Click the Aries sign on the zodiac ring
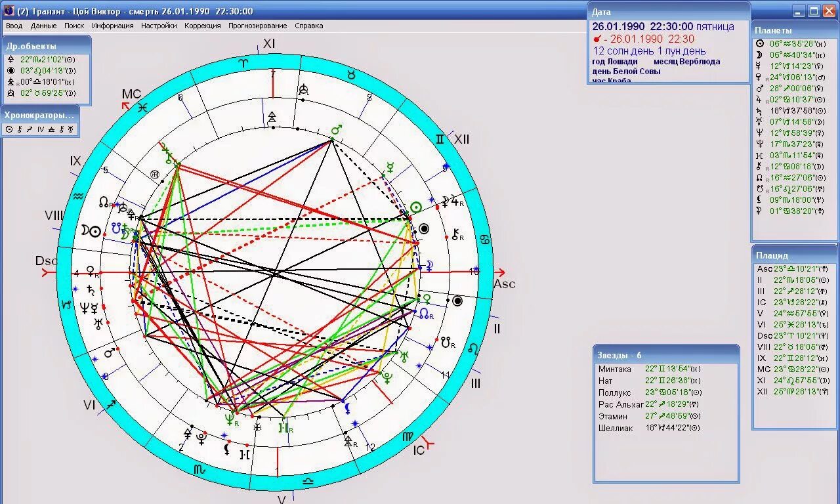This screenshot has height=504, width=840. point(244,63)
